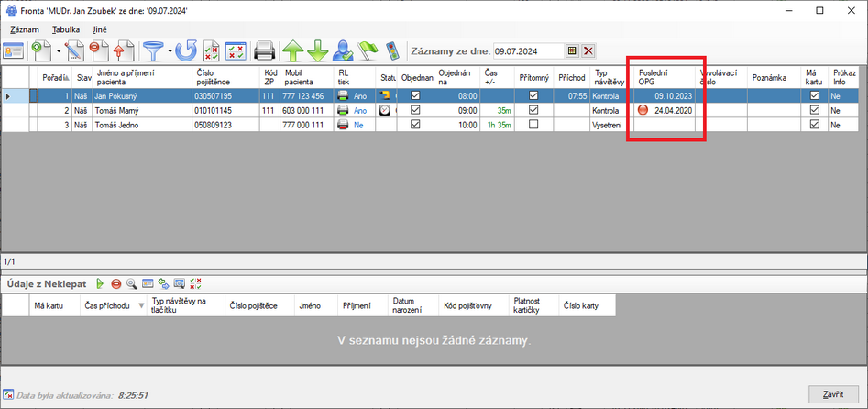
Task: Mark Tomáš Jedno as Přítomný
Action: tap(533, 126)
